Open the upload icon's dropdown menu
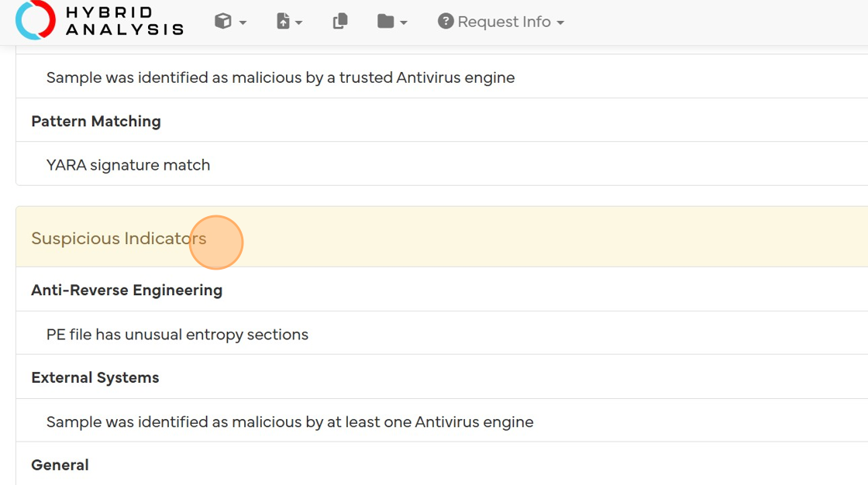 pos(298,22)
